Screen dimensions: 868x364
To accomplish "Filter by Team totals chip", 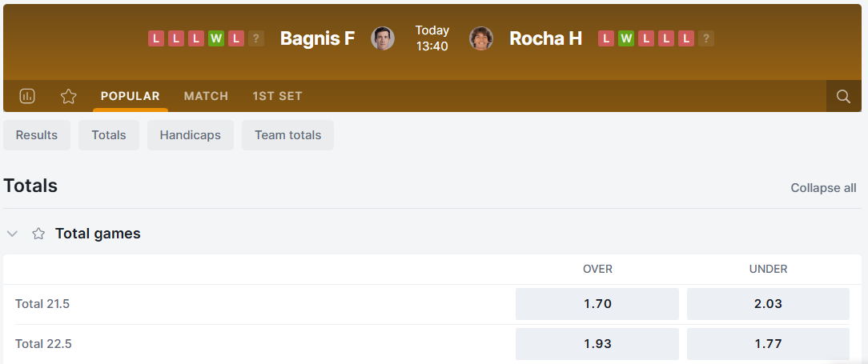I will pos(287,135).
